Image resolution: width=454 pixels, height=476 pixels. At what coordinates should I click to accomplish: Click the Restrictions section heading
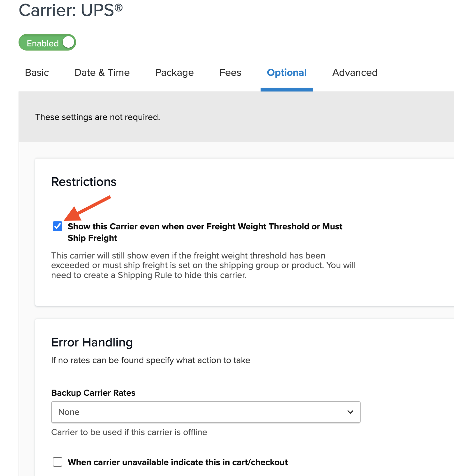(84, 182)
